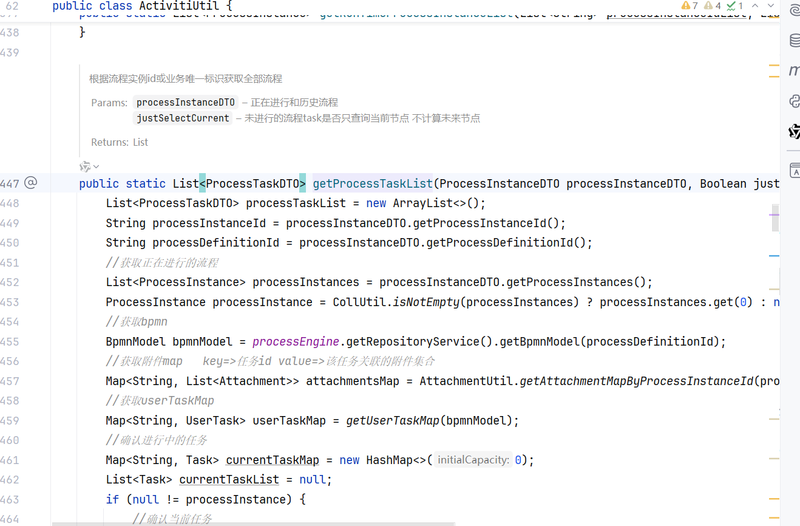800x526 pixels.
Task: Open the translation panel sidebar icon
Action: click(794, 170)
